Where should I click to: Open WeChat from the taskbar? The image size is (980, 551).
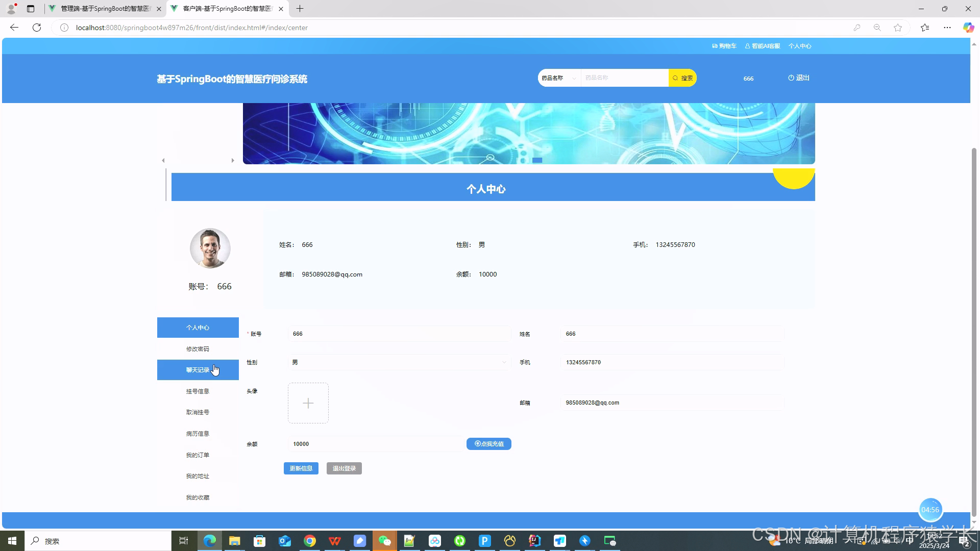[385, 541]
